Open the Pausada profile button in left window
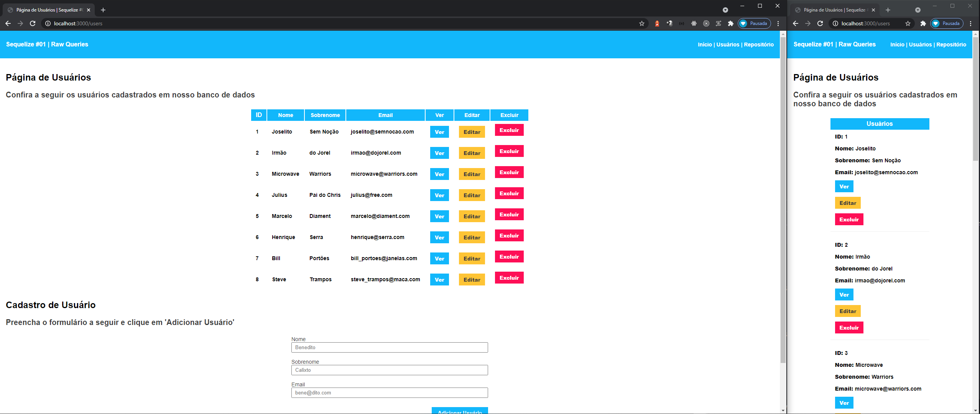 tap(754, 23)
